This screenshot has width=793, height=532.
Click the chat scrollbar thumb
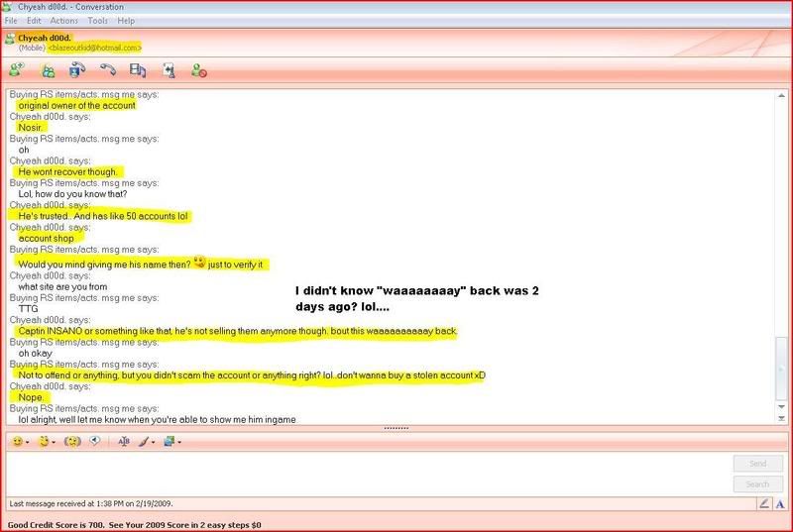781,369
